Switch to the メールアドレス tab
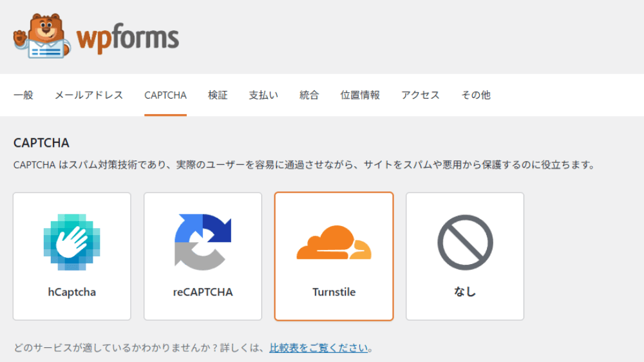Screen dimensions: 644x362 88,95
